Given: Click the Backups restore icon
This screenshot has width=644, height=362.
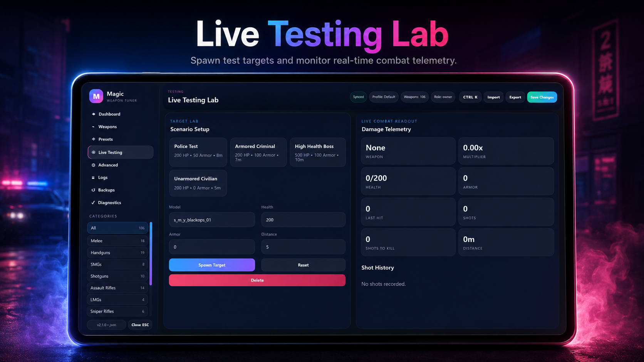Looking at the screenshot, I should coord(93,190).
